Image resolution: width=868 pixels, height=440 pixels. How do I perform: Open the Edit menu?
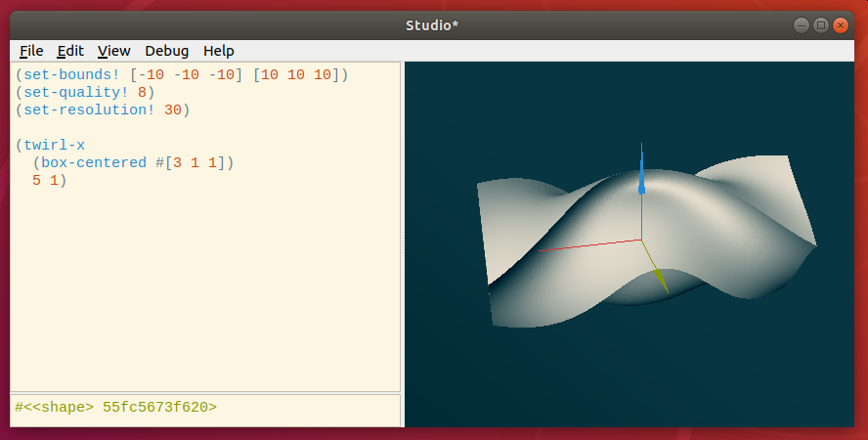pos(70,51)
